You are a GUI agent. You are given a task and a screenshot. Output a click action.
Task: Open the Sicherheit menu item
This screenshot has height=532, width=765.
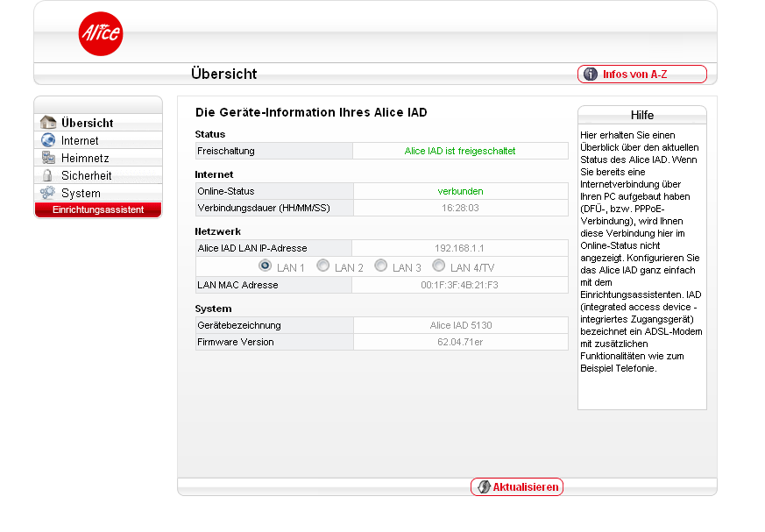pyautogui.click(x=98, y=175)
